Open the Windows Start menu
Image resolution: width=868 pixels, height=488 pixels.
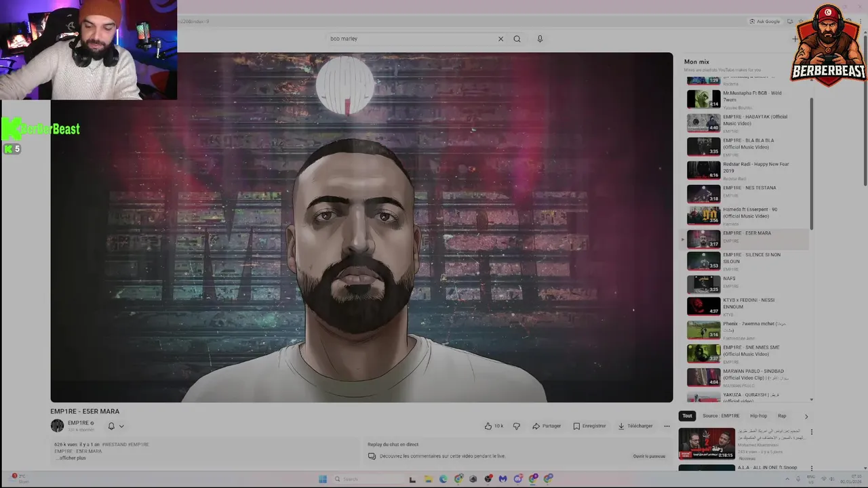323,479
